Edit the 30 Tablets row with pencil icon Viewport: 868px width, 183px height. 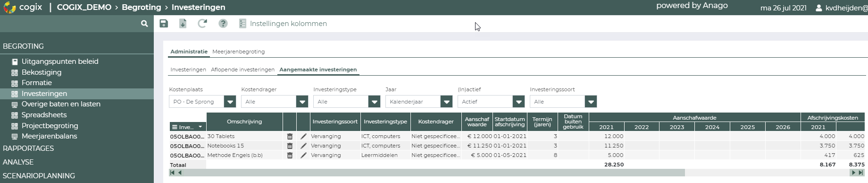[x=303, y=136]
